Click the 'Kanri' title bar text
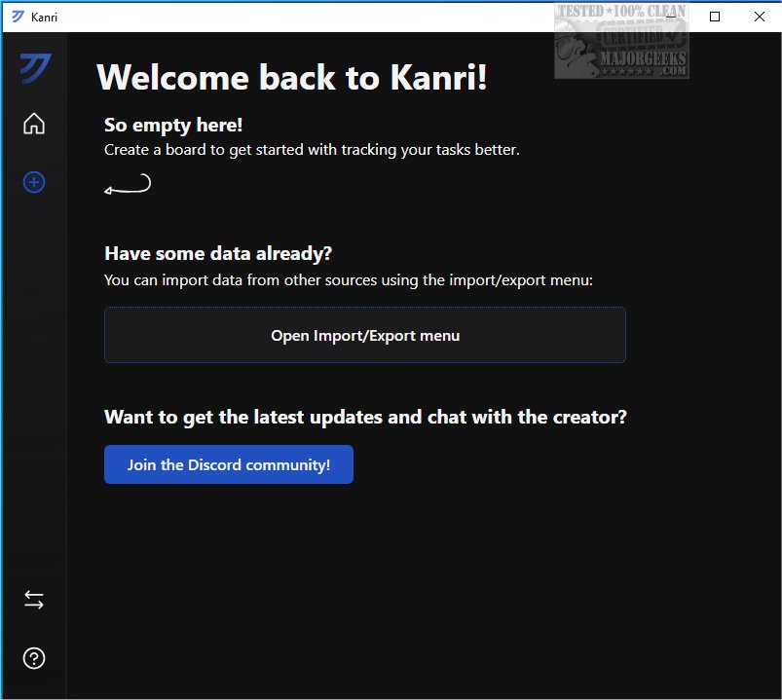 [44, 17]
